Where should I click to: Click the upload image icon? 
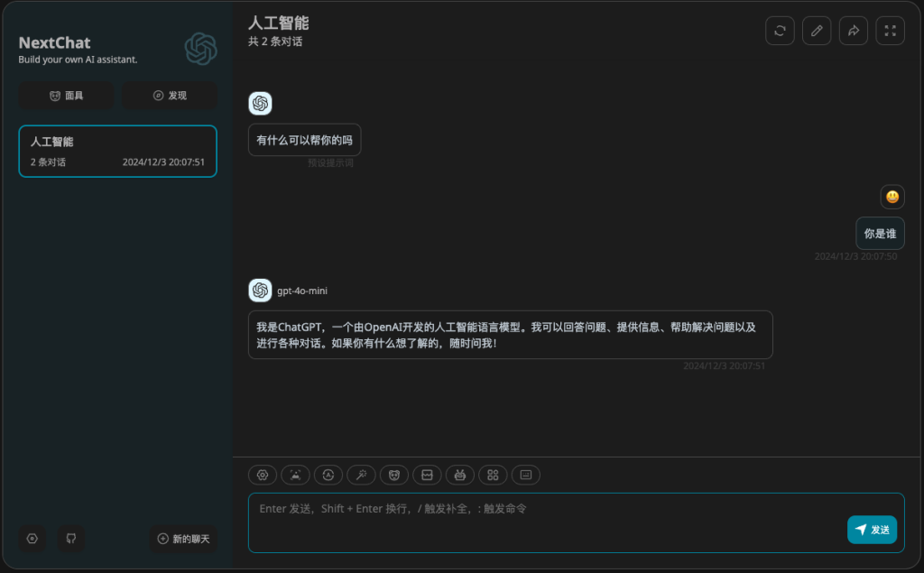pos(296,476)
